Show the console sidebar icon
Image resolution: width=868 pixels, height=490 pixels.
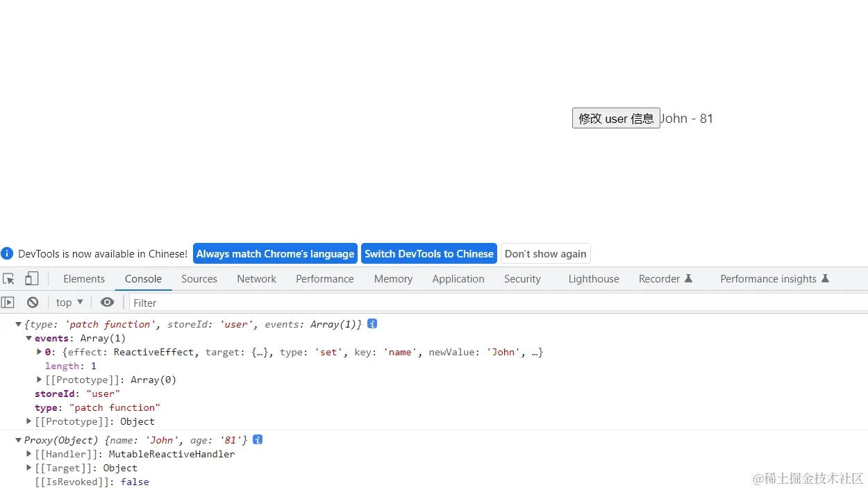click(x=8, y=303)
